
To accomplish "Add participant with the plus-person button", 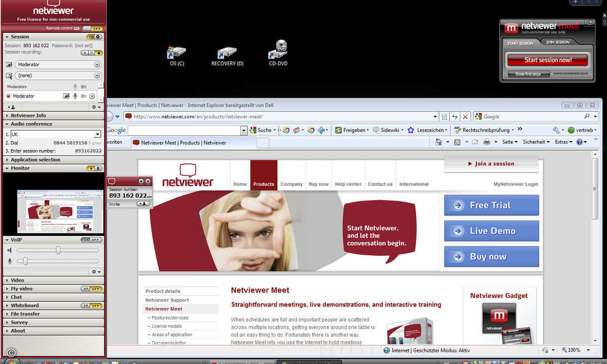I will pos(12,107).
